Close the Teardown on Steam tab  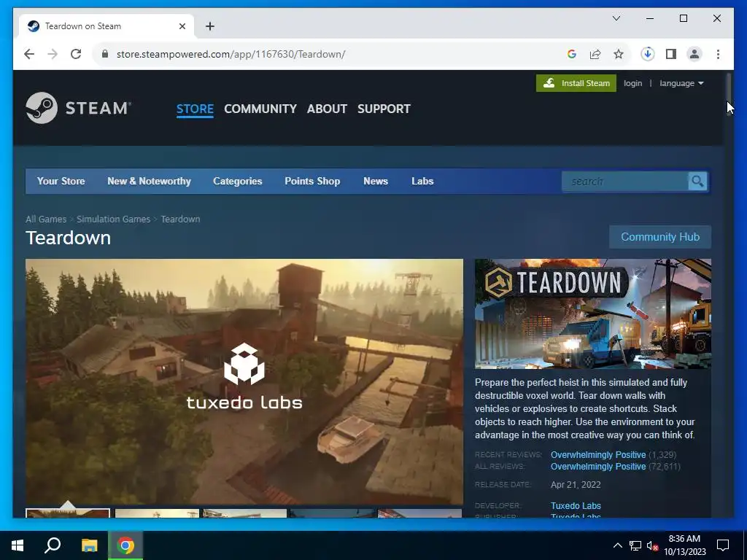pyautogui.click(x=182, y=26)
